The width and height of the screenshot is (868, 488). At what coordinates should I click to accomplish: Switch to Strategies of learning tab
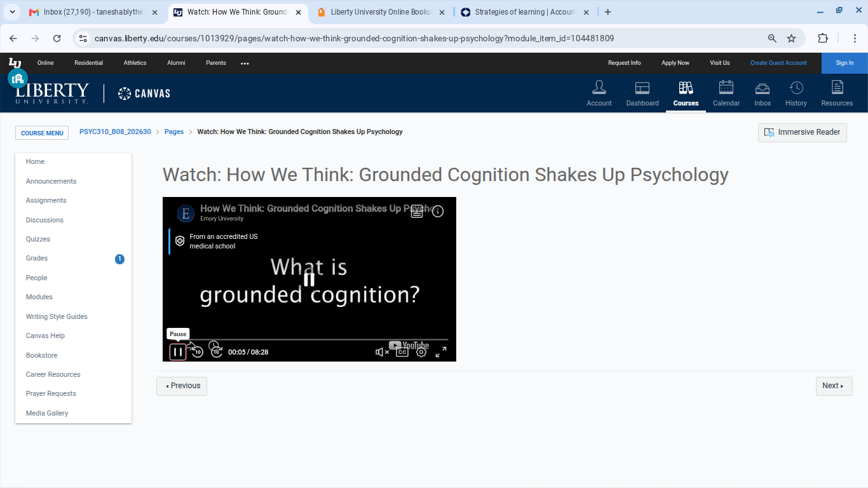pyautogui.click(x=525, y=12)
